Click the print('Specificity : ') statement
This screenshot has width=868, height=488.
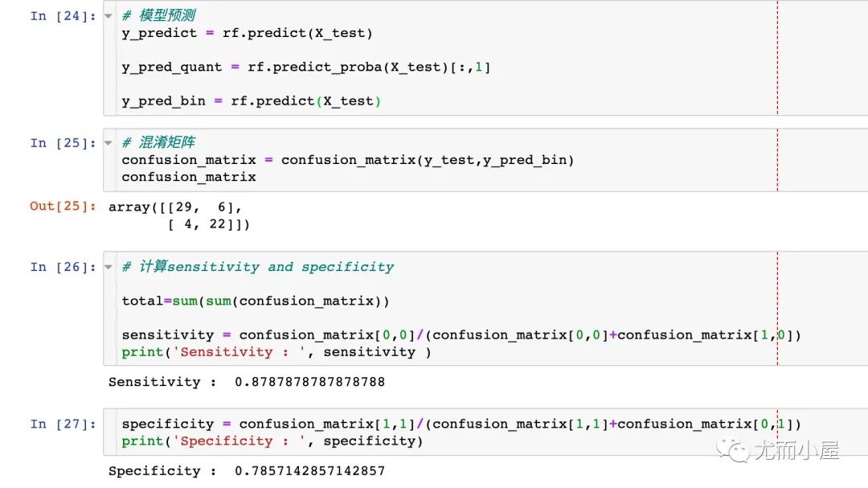[272, 441]
